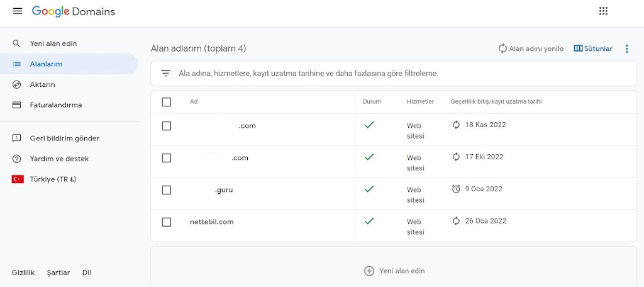Click the auto-renew icon beside 18 Kas 2022
The height and width of the screenshot is (287, 644).
456,125
